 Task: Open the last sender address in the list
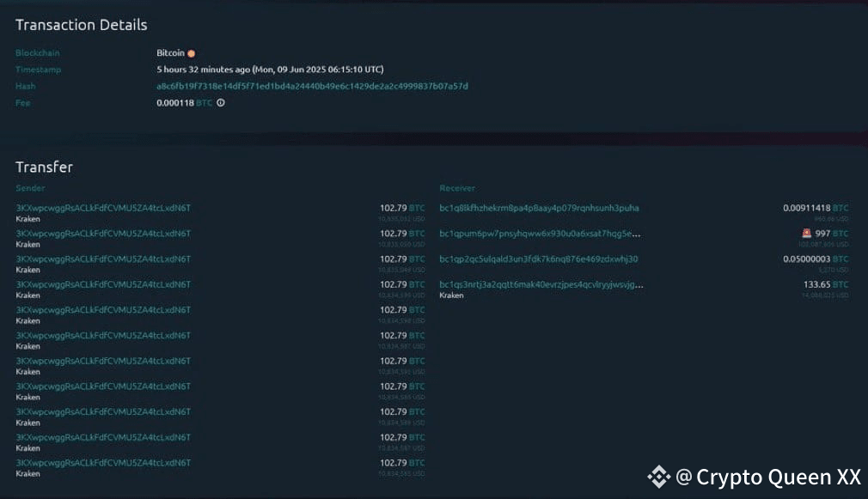coord(103,462)
